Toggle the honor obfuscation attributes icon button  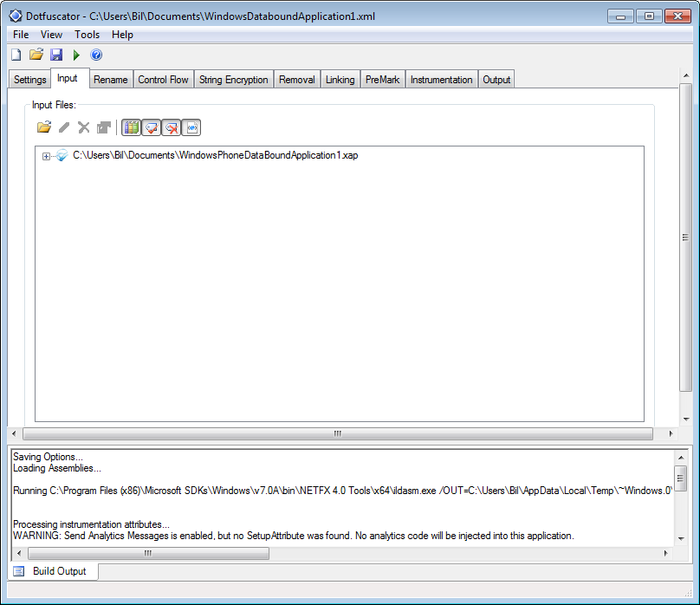point(152,127)
